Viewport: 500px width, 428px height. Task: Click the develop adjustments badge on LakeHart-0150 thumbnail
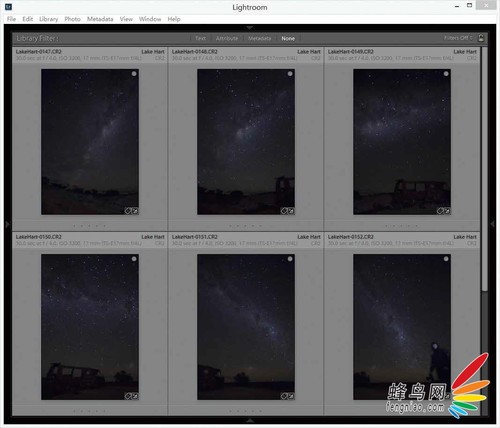pyautogui.click(x=135, y=396)
